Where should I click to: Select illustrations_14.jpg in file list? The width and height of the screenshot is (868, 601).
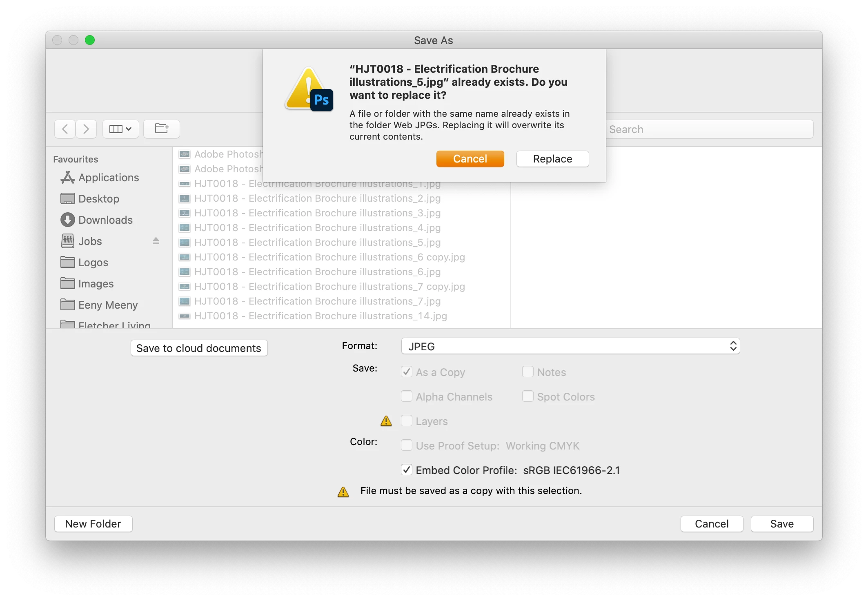[x=320, y=316]
